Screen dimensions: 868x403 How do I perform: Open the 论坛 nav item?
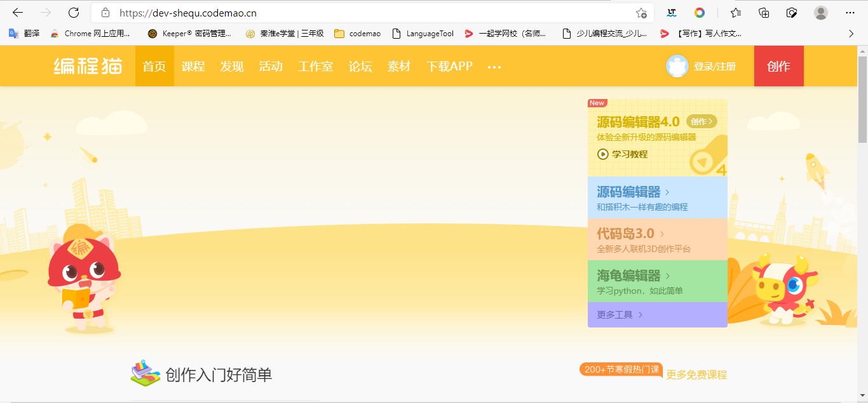click(x=360, y=66)
